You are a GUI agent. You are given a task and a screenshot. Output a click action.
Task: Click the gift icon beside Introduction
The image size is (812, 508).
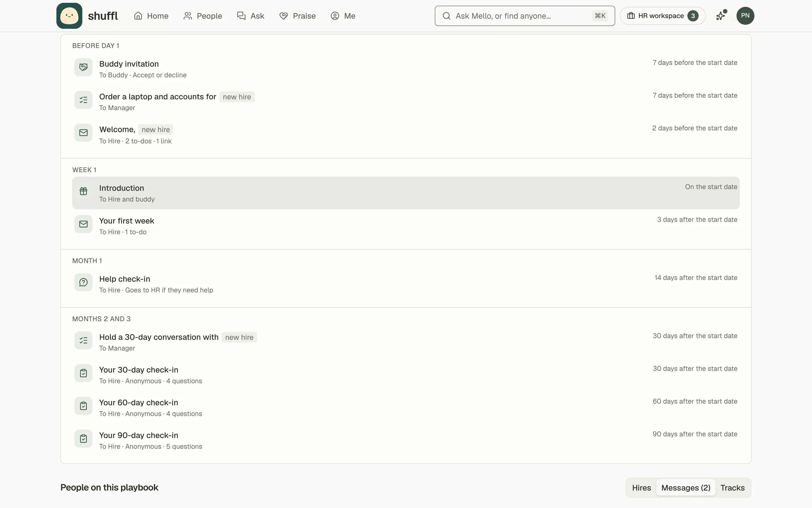(83, 191)
